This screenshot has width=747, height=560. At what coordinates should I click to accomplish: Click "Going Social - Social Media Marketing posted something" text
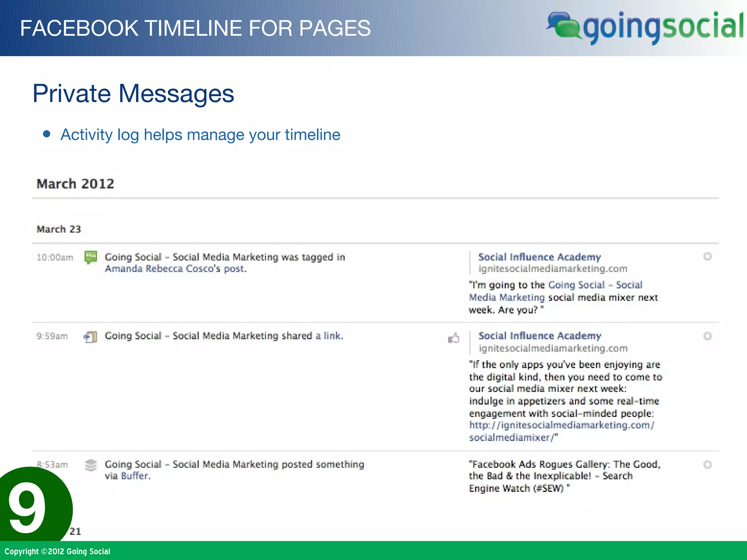tap(235, 464)
